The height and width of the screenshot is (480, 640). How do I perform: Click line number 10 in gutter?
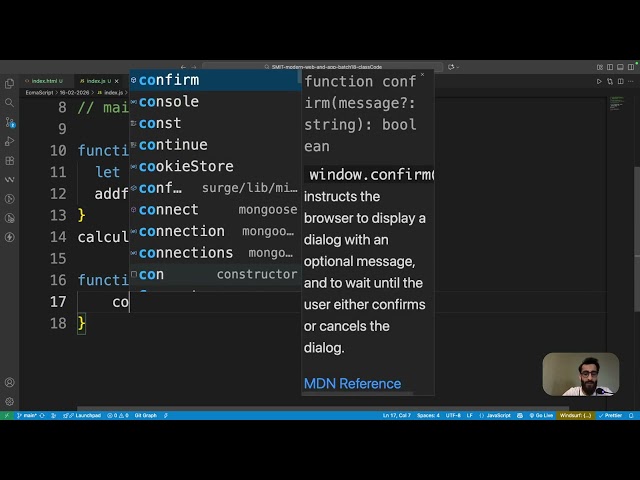58,151
